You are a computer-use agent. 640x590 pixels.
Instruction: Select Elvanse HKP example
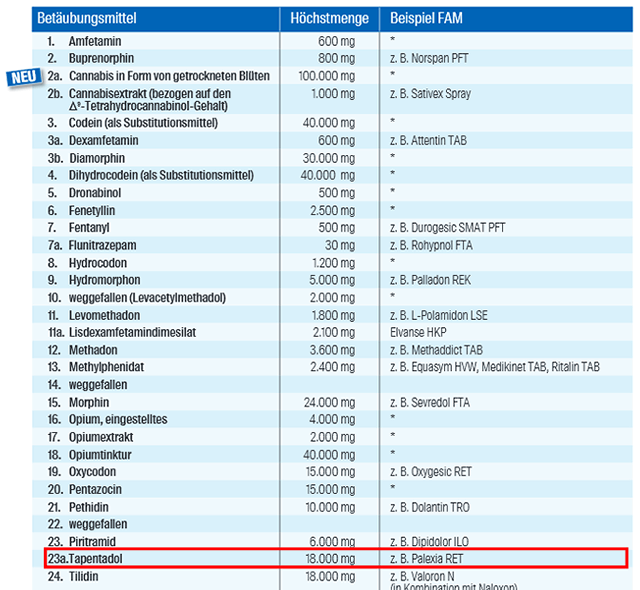pos(418,333)
